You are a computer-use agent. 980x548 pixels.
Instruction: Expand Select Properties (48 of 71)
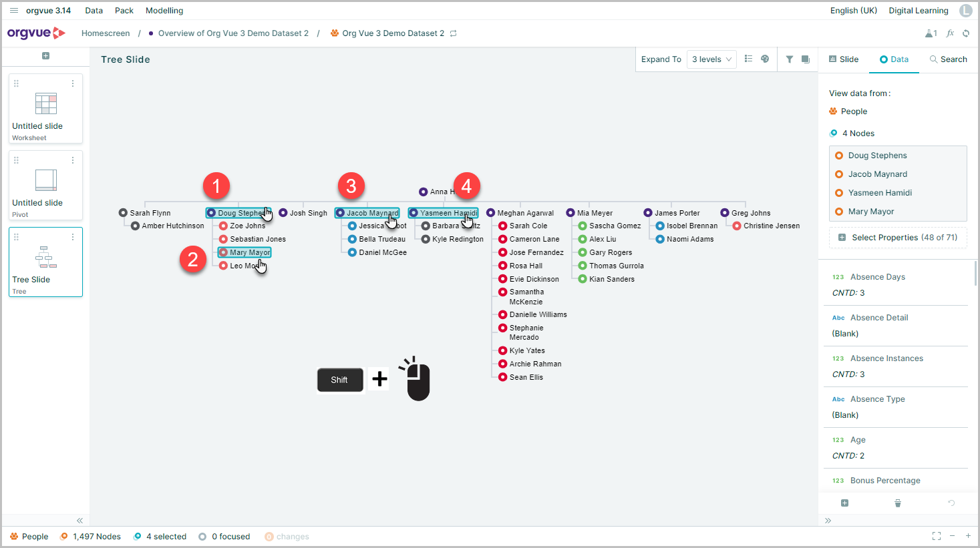pyautogui.click(x=898, y=238)
